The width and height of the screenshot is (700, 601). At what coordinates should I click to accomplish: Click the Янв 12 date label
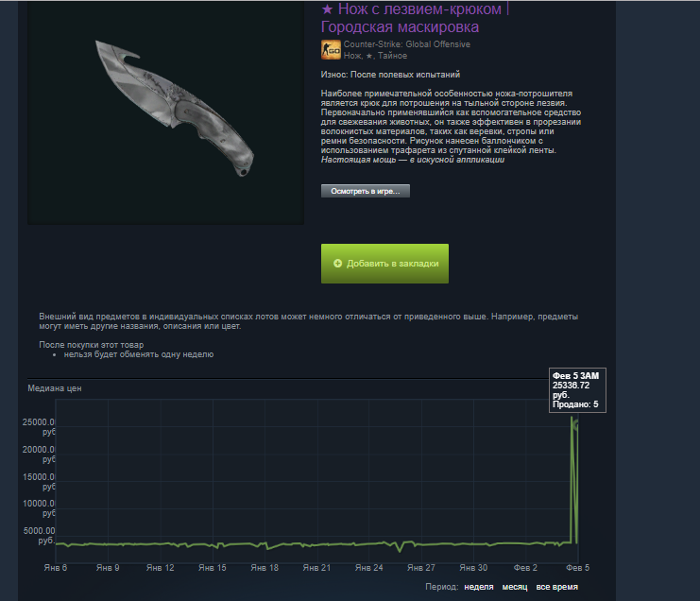[160, 568]
